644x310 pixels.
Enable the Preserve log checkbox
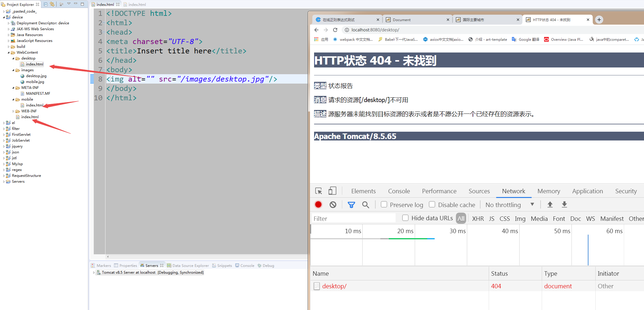[384, 204]
